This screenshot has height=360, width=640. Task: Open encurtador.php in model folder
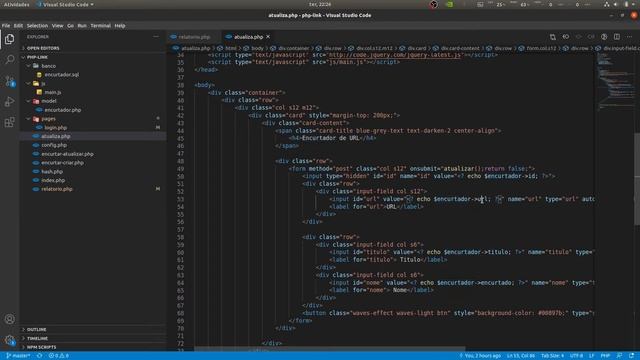62,110
